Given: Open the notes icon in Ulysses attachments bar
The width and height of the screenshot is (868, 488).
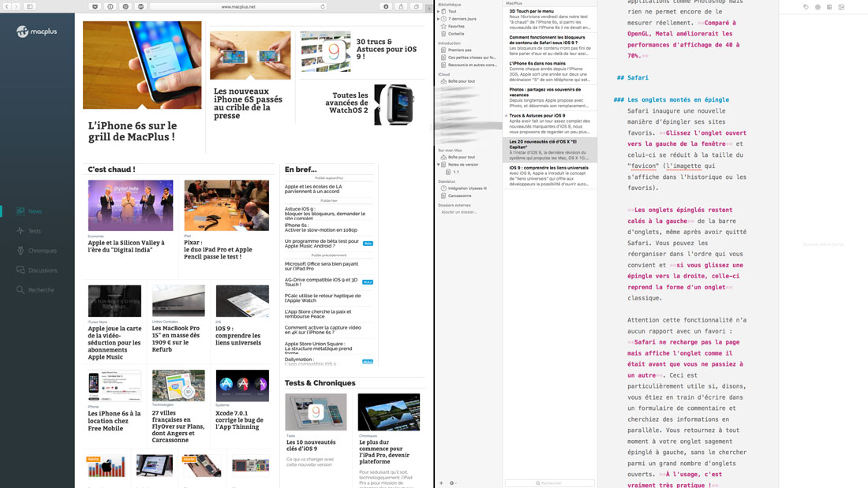Looking at the screenshot, I should coord(829,7).
